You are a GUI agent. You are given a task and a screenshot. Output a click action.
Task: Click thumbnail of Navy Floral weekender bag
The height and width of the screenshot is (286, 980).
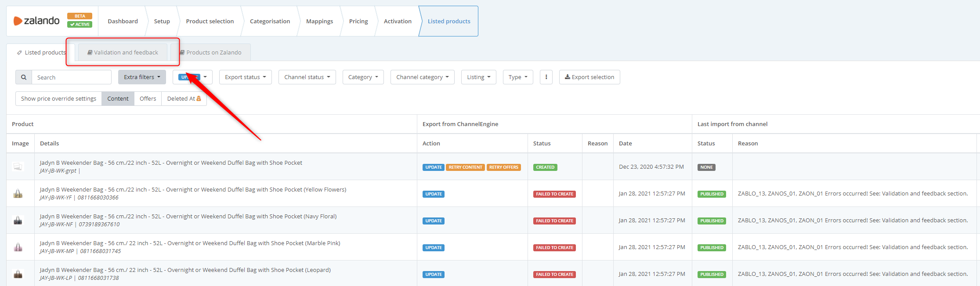[18, 220]
